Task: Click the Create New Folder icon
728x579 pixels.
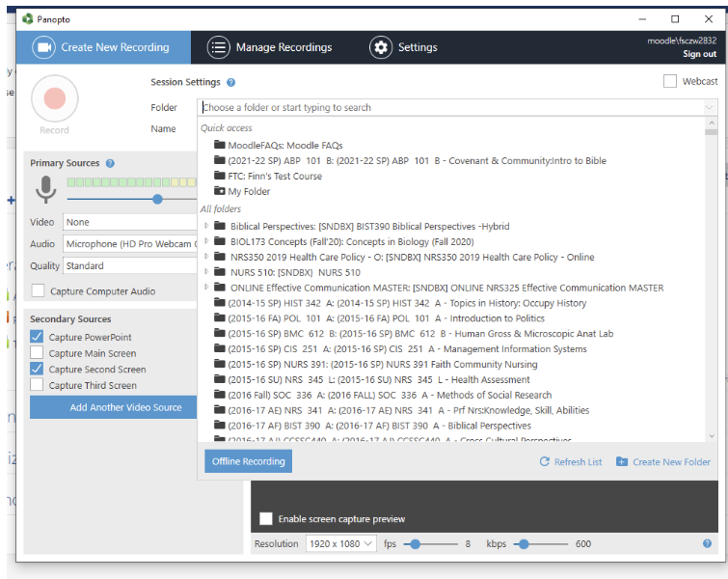Action: (x=622, y=462)
